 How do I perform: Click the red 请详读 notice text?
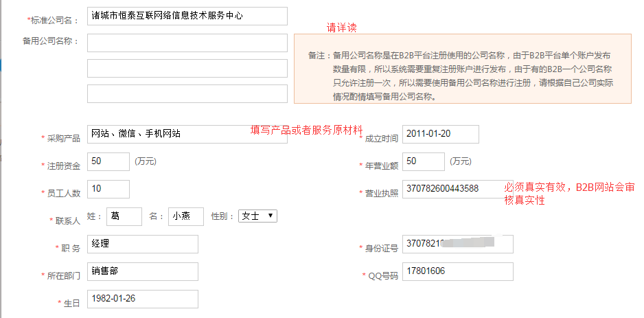tap(341, 28)
